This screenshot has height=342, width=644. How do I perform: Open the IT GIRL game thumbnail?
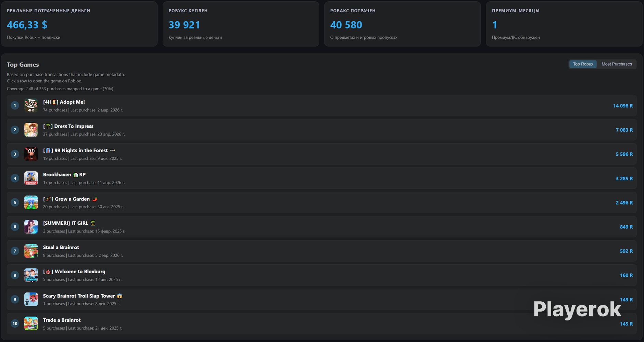click(x=31, y=227)
